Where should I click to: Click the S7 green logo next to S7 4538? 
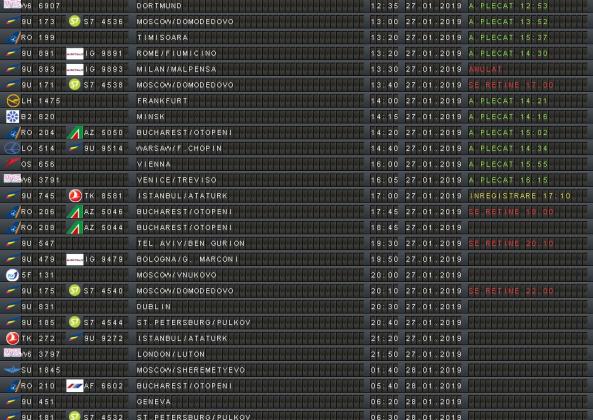click(75, 85)
